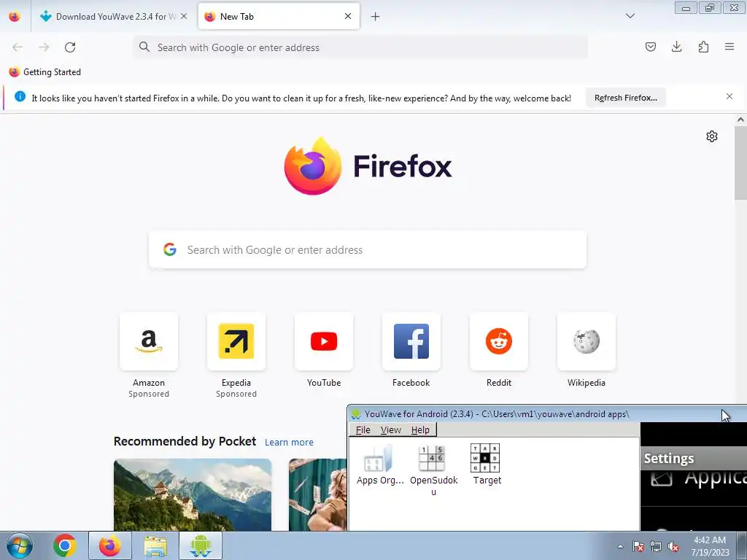Select the New Tab tab
The height and width of the screenshot is (560, 747).
(279, 17)
